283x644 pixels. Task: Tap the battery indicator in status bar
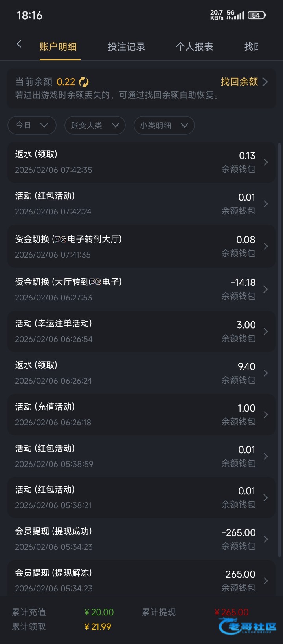(257, 15)
